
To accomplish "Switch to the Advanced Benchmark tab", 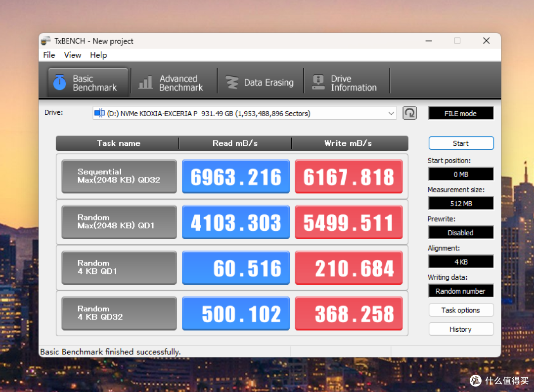I will [x=174, y=83].
